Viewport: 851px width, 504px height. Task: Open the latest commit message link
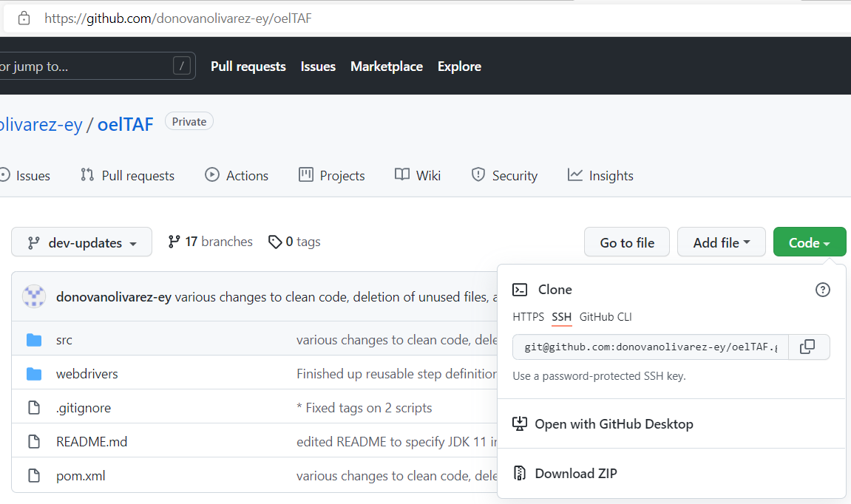point(336,297)
